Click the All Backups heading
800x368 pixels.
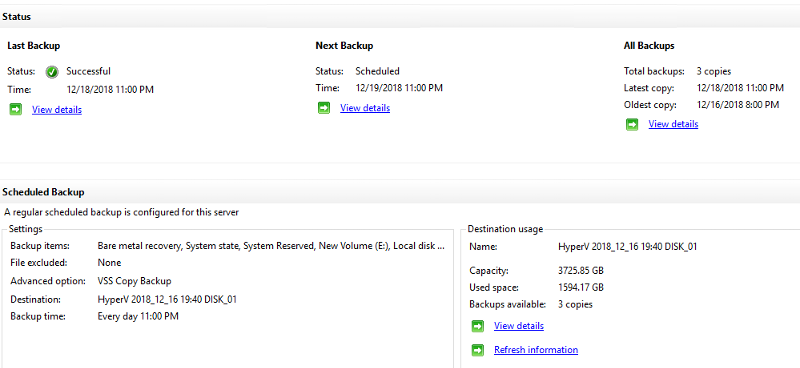pos(649,45)
